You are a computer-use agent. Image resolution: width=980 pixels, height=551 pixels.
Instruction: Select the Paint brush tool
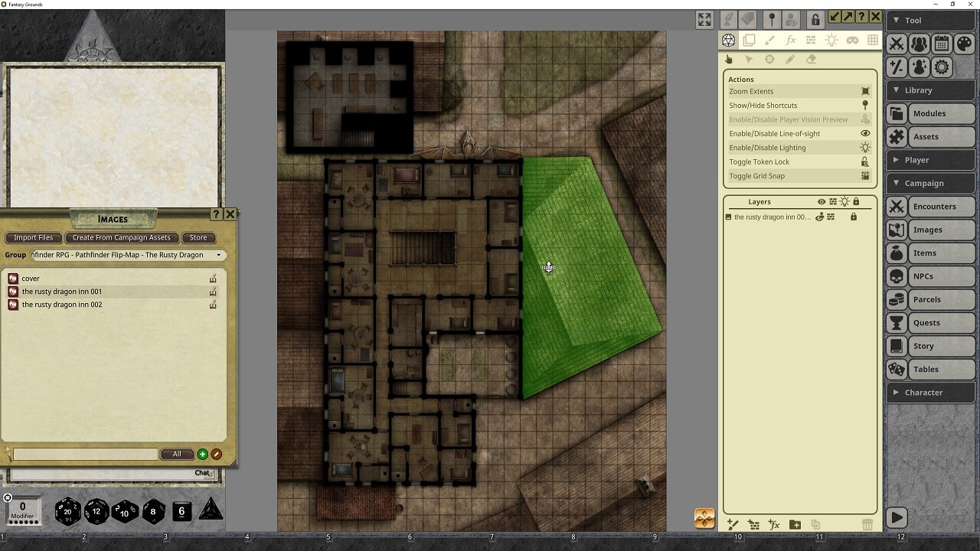click(x=768, y=40)
